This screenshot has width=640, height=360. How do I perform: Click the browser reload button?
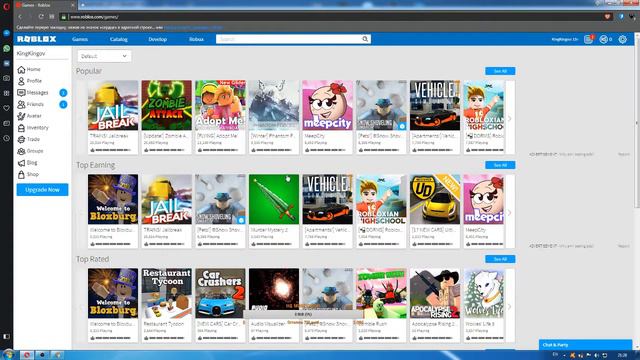pos(41,17)
